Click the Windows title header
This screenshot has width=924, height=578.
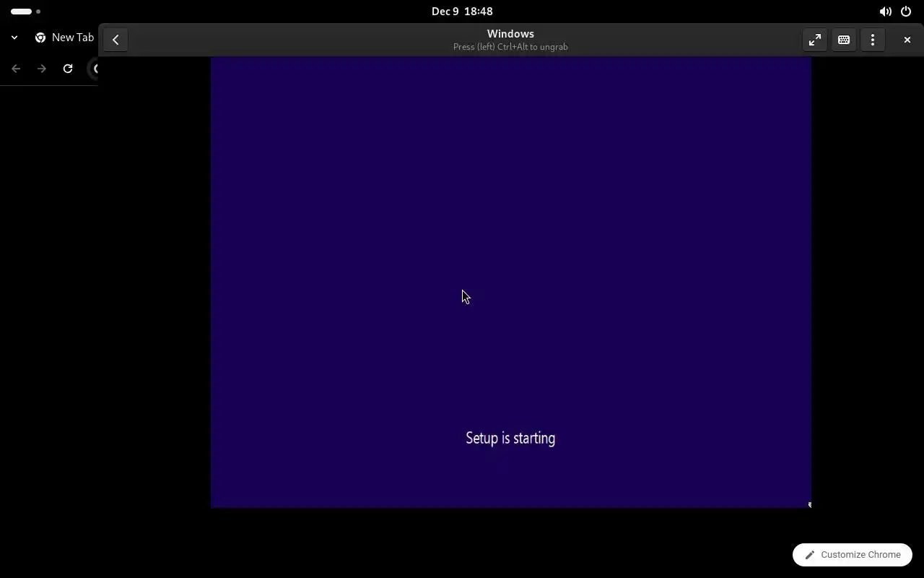click(510, 34)
